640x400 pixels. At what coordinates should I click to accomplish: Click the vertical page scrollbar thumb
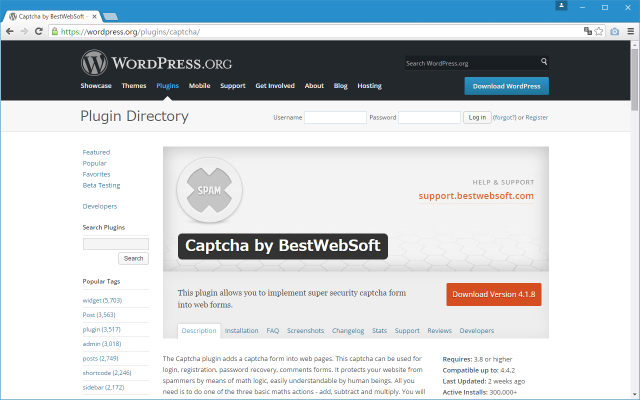click(x=634, y=80)
